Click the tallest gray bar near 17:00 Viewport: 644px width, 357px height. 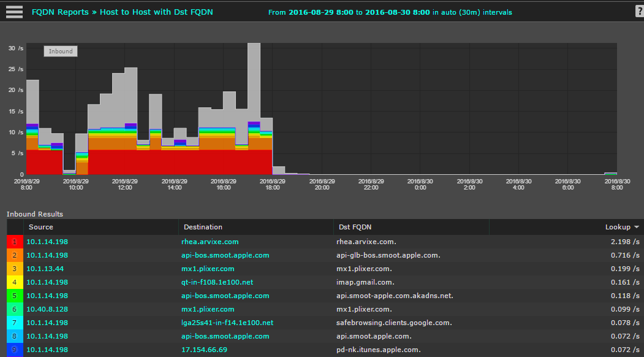point(254,82)
